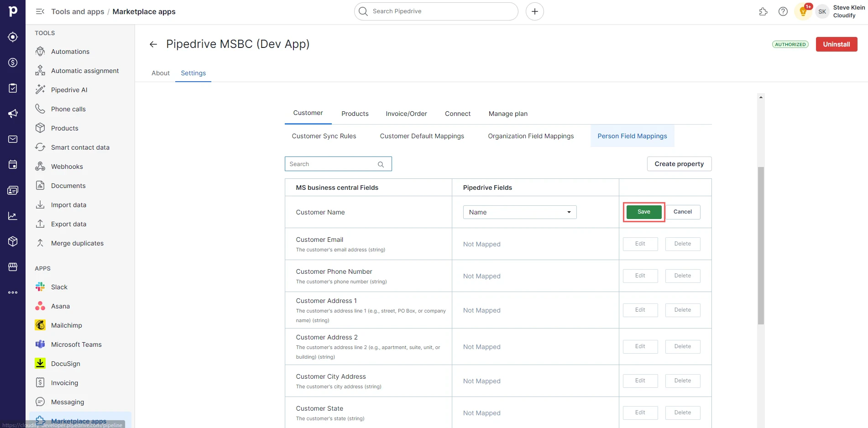Edit the Customer Email mapping
868x428 pixels.
(640, 244)
